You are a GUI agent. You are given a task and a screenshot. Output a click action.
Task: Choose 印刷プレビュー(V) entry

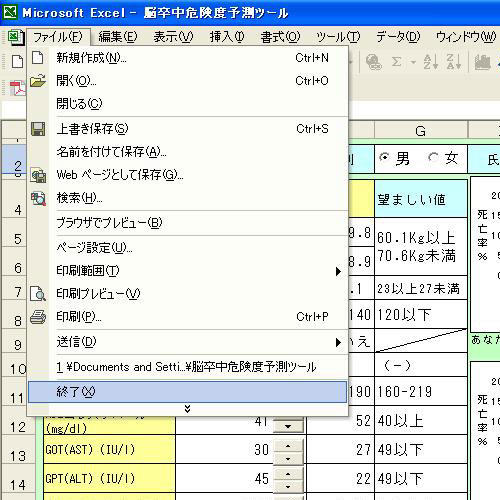[x=188, y=294]
